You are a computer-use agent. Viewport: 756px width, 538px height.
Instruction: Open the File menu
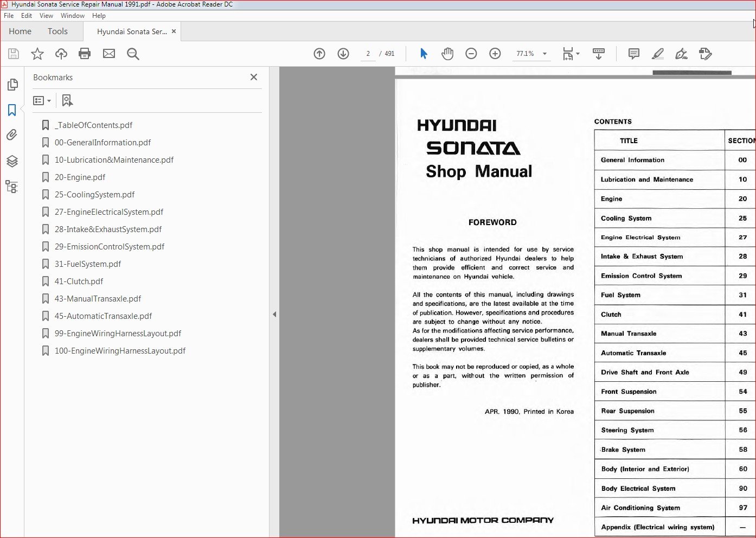click(x=9, y=16)
